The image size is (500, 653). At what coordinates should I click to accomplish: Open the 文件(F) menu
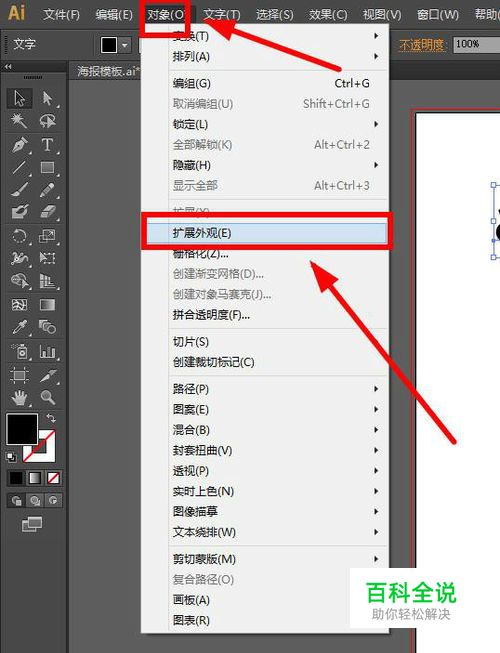[x=62, y=15]
